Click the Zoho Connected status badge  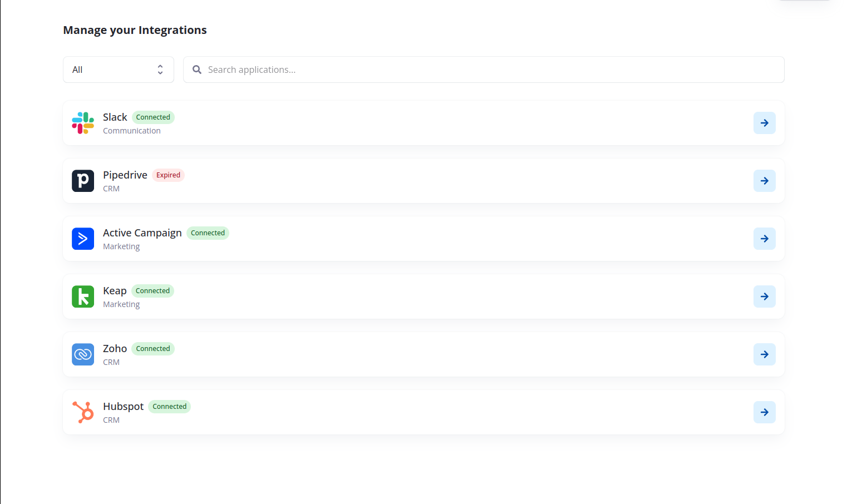153,349
